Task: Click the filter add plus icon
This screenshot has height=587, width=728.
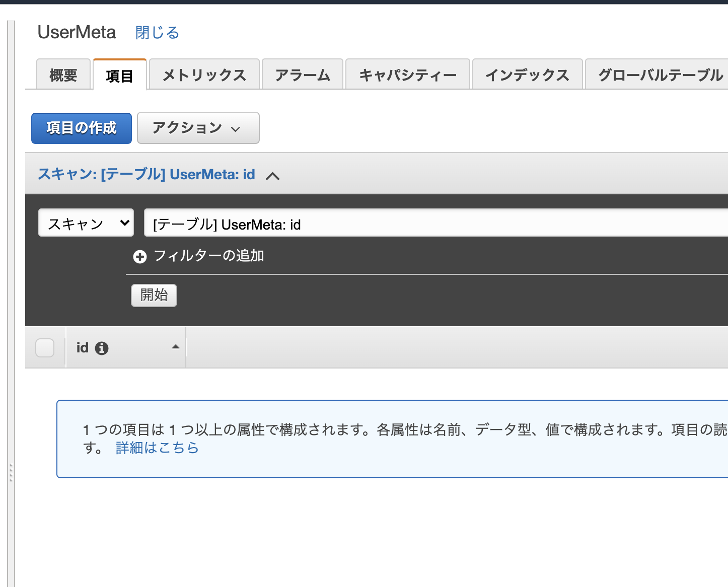Action: click(139, 256)
